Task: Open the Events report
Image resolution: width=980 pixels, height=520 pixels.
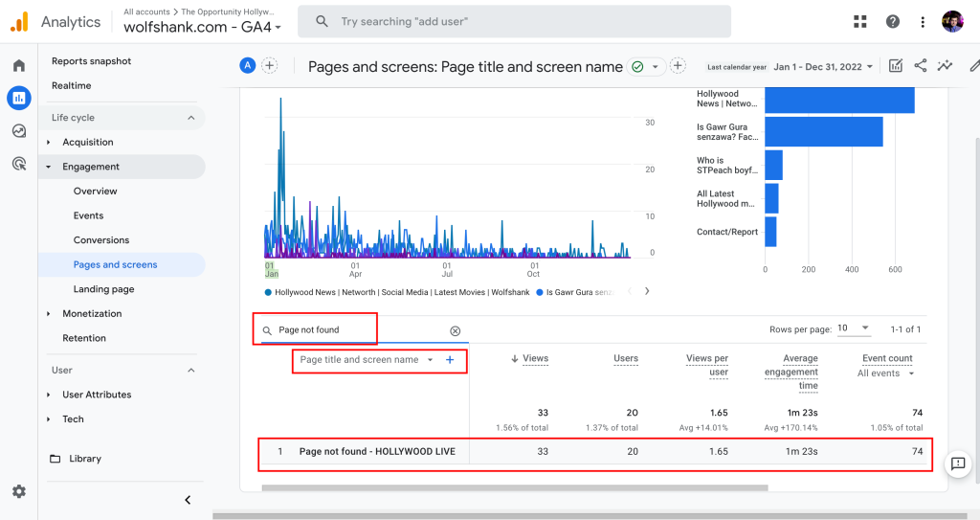Action: point(88,215)
